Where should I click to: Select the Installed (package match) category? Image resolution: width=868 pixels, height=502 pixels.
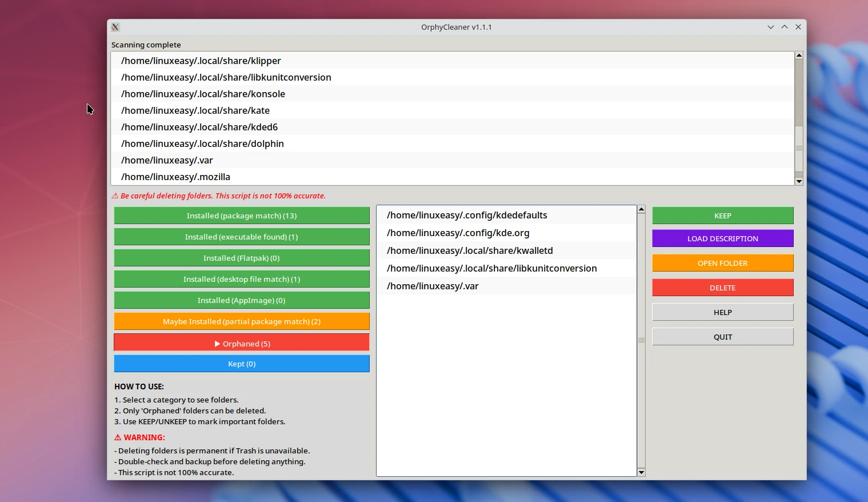pyautogui.click(x=242, y=216)
